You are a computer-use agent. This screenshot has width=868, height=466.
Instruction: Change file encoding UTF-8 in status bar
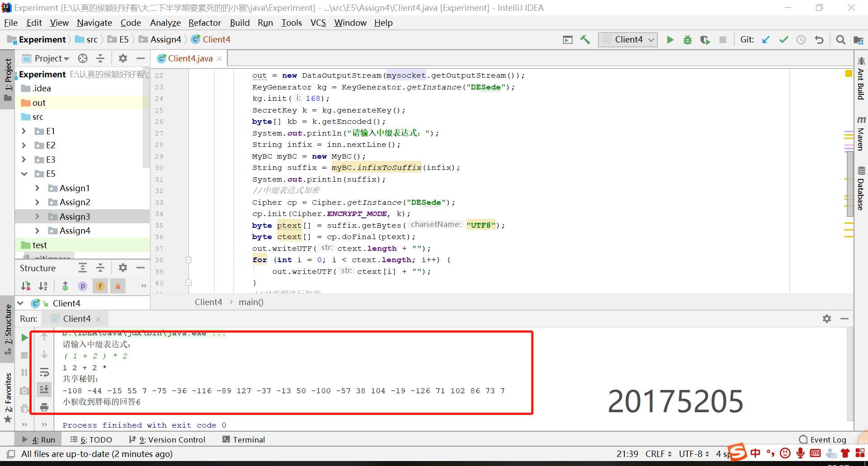(x=694, y=454)
